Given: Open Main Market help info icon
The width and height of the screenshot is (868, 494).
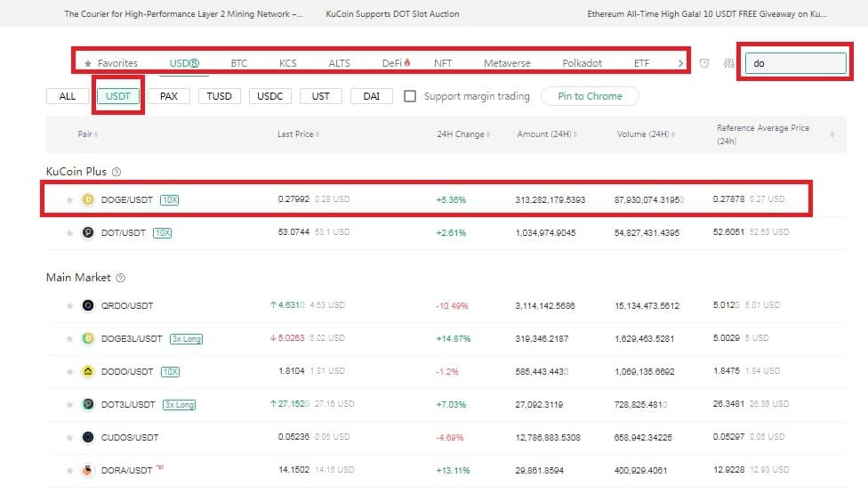Looking at the screenshot, I should tap(121, 278).
